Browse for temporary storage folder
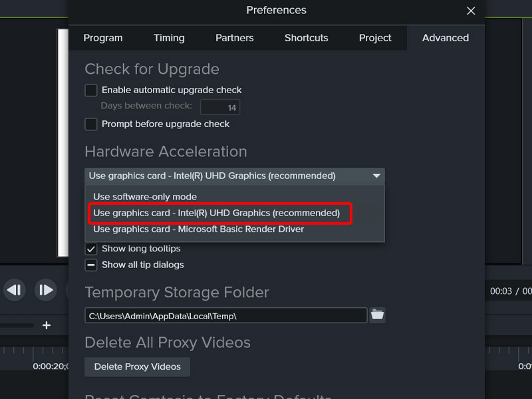This screenshot has height=399, width=532. pos(378,315)
